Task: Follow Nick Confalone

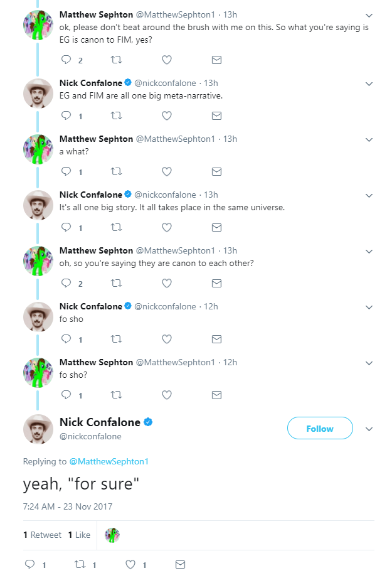Action: point(320,429)
